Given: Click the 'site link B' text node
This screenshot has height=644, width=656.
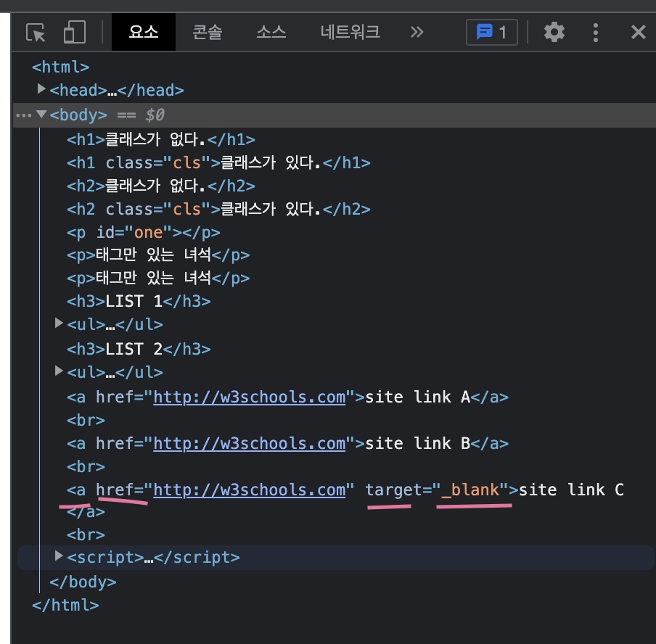Looking at the screenshot, I should [x=417, y=443].
